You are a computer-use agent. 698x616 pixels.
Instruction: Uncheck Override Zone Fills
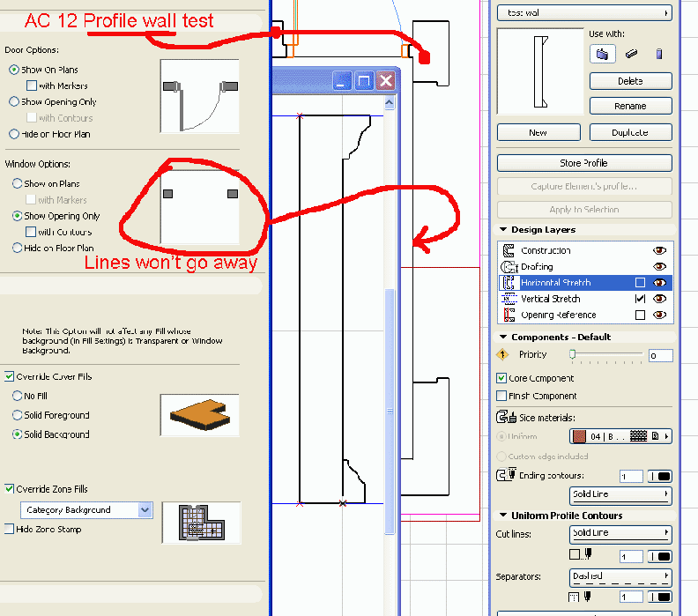(x=10, y=489)
